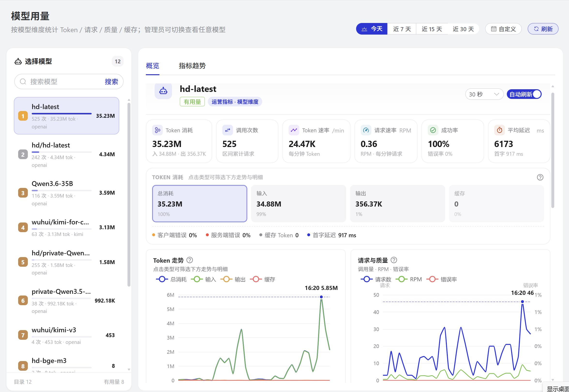Click rank badge 8 of hd-bge-m3

pos(23,366)
